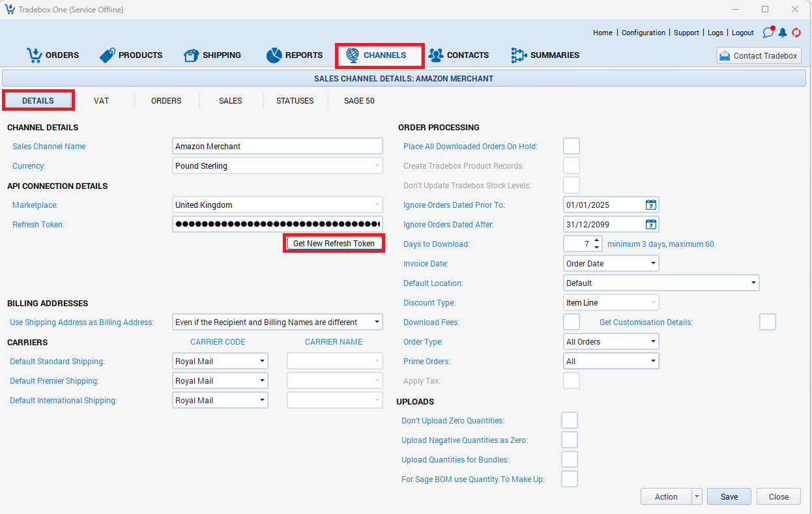Open the Shipping box icon
The height and width of the screenshot is (514, 812).
click(x=191, y=55)
